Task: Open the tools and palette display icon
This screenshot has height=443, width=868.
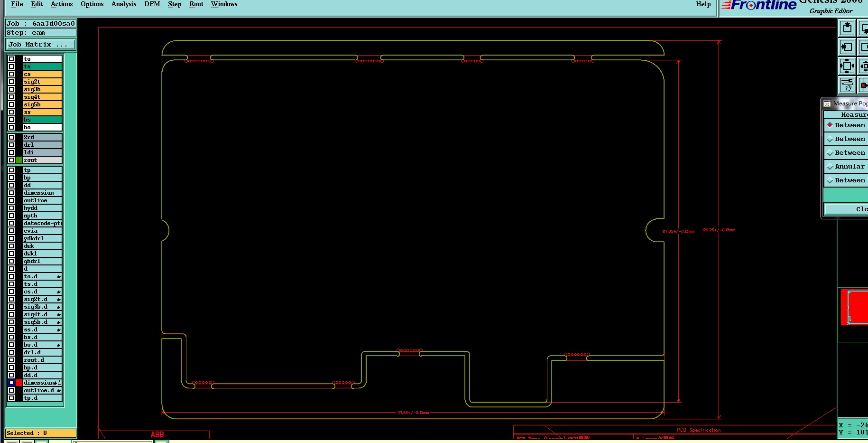Action: coord(847,85)
